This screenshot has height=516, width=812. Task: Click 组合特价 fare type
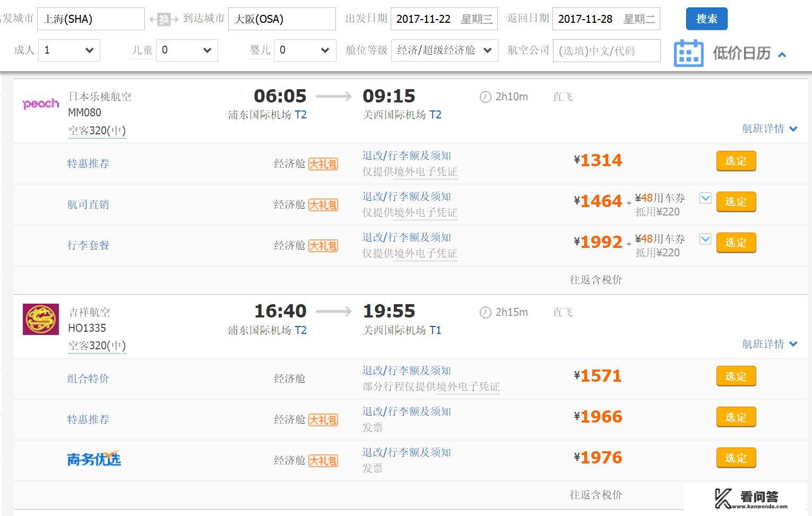click(x=88, y=379)
